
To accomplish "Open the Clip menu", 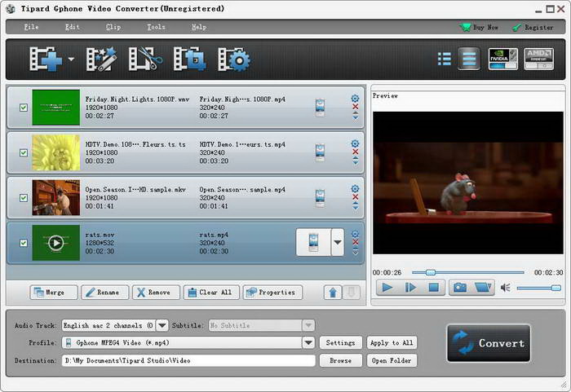I will [113, 27].
